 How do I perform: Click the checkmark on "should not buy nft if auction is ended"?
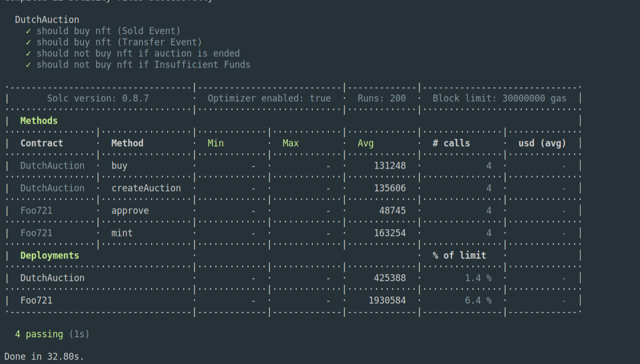click(29, 53)
